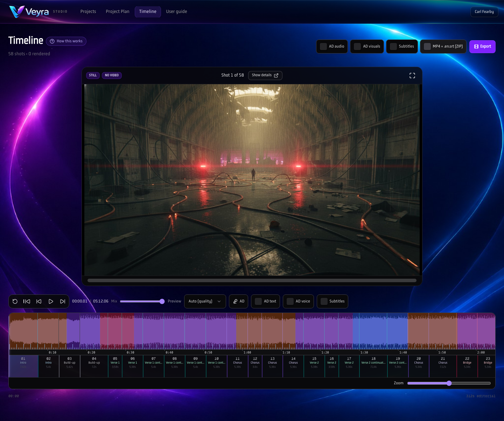
Task: Go to previous shot
Action: coord(39,301)
